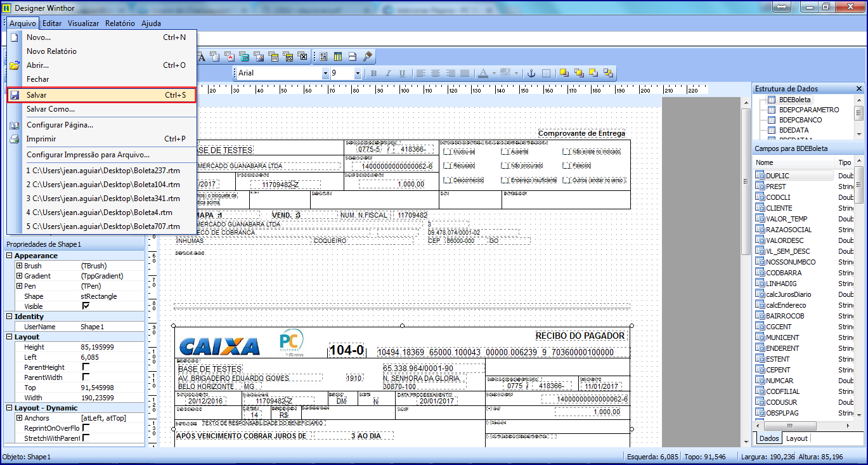Open the Arial font name dropdown
This screenshot has width=868, height=465.
click(326, 73)
